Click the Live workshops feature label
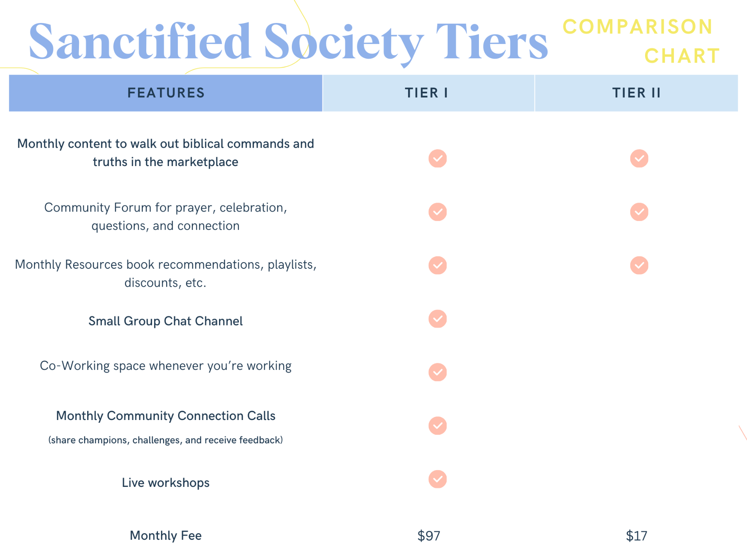The height and width of the screenshot is (560, 747). (x=166, y=483)
